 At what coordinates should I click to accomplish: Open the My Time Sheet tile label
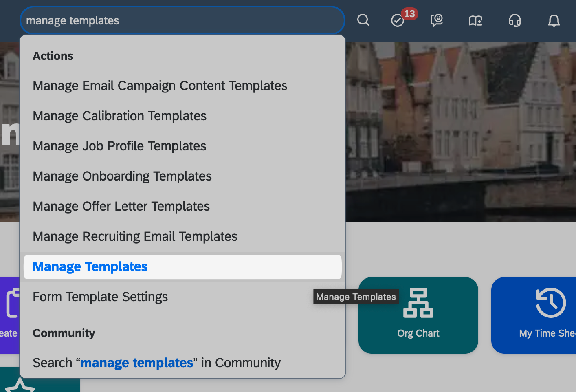[x=547, y=333]
